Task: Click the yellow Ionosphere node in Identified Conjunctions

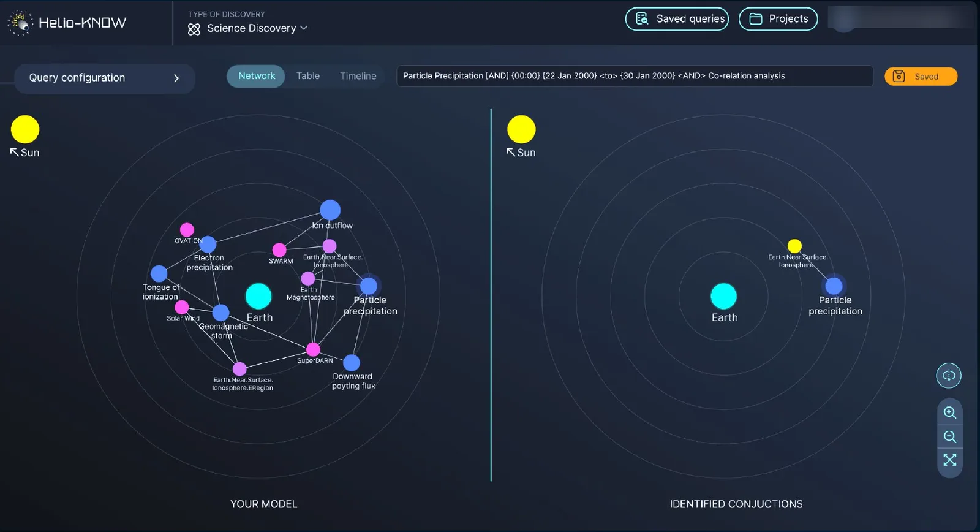Action: (x=794, y=246)
